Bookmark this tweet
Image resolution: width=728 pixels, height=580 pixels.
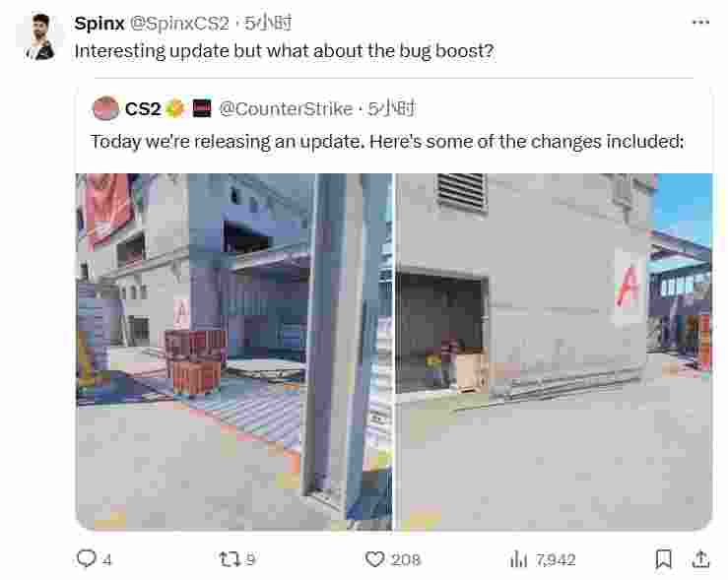pos(664,558)
